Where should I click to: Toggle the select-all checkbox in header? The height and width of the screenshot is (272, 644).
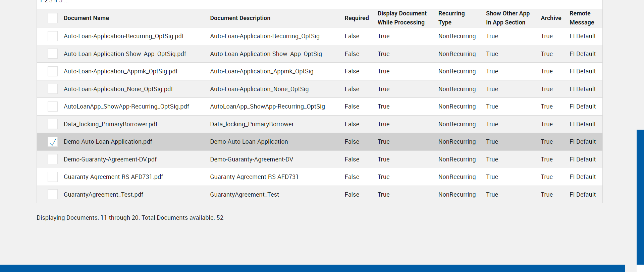[x=53, y=18]
